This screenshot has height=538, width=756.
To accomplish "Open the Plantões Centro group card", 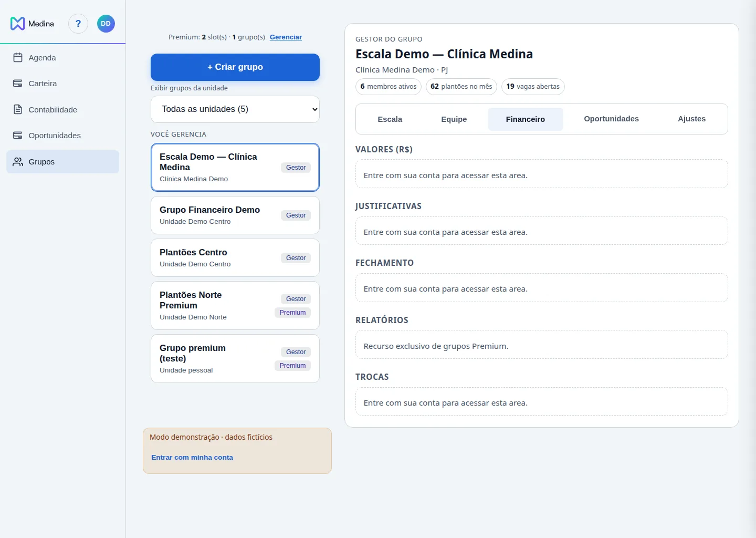I will pyautogui.click(x=235, y=258).
